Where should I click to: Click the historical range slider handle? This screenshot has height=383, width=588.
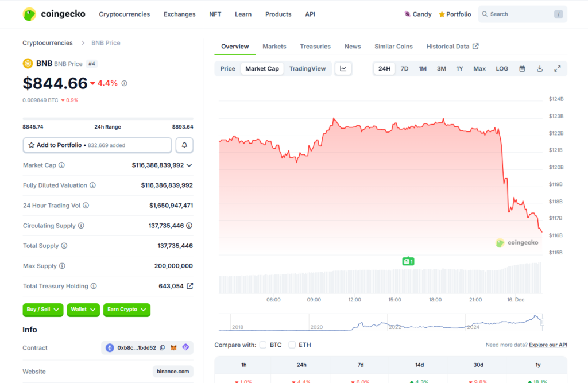[x=542, y=322]
